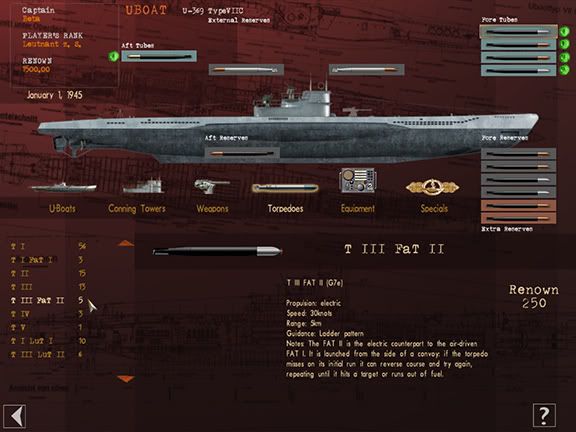Click the back arrow icon
Screen dimensions: 576x432
pos(14,416)
